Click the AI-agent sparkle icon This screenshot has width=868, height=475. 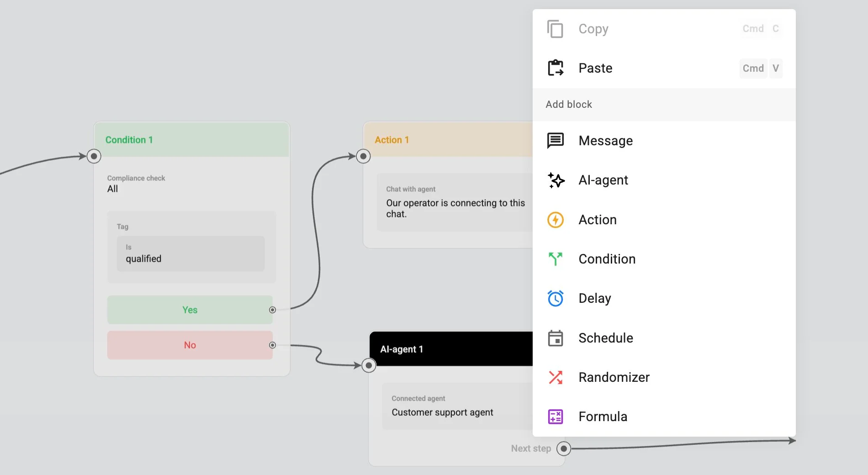click(x=556, y=180)
